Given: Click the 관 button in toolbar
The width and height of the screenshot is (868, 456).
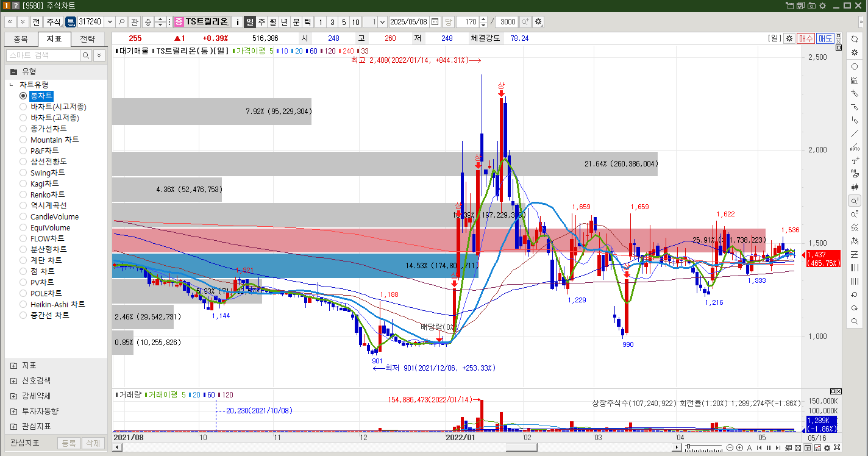Looking at the screenshot, I should tap(135, 21).
